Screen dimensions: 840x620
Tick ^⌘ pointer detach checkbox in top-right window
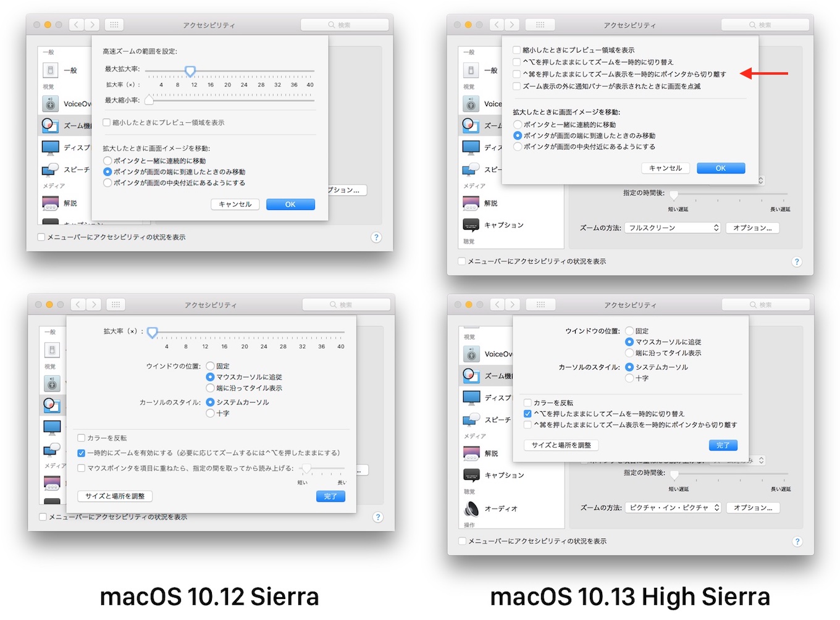516,74
